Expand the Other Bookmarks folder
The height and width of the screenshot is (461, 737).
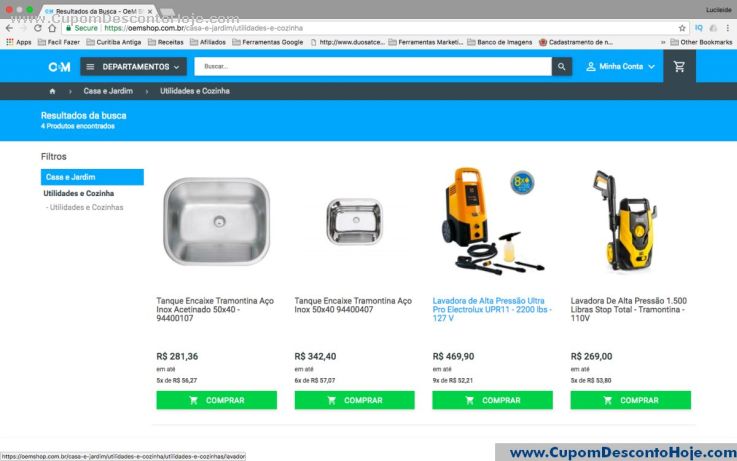[x=701, y=42]
